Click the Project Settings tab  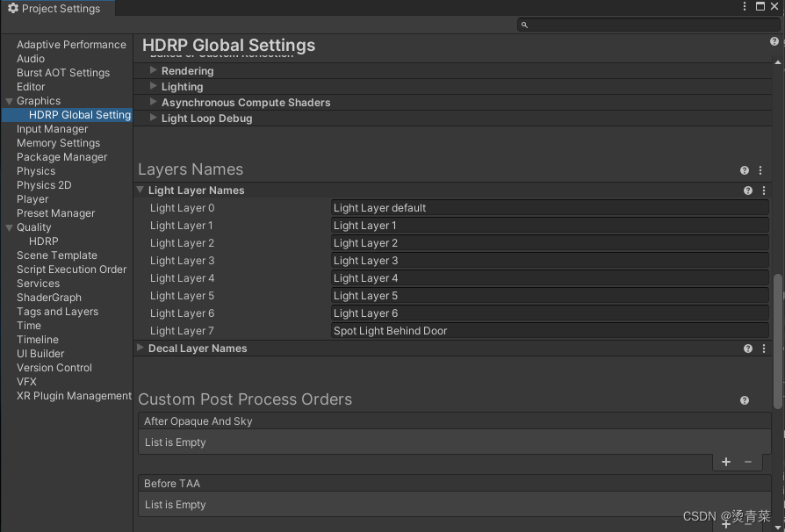58,8
